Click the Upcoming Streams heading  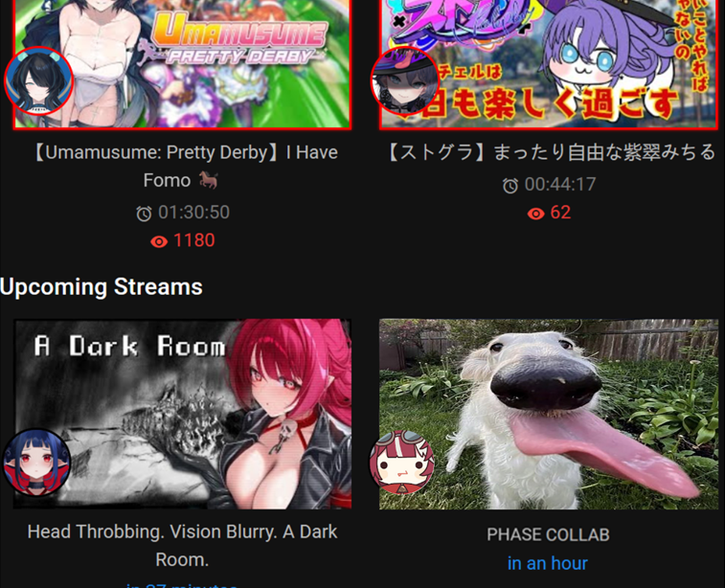102,287
